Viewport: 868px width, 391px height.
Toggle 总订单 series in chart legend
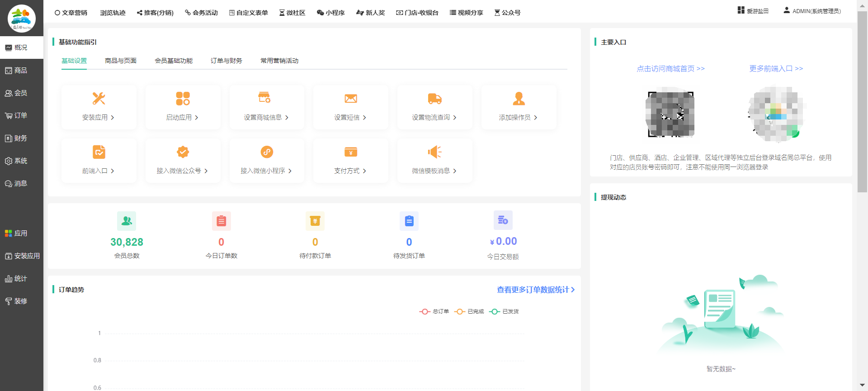[x=434, y=311]
